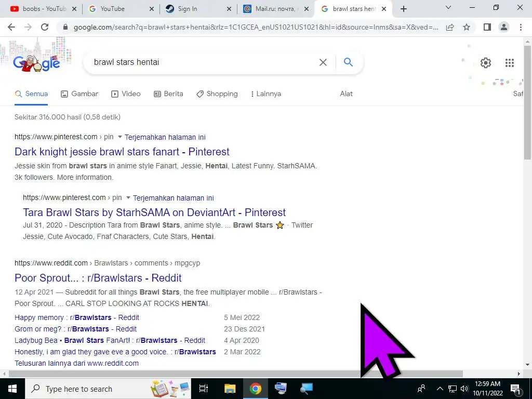This screenshot has width=532, height=399.
Task: Click the taskbar clock showing 12:59 AM
Action: (487, 389)
